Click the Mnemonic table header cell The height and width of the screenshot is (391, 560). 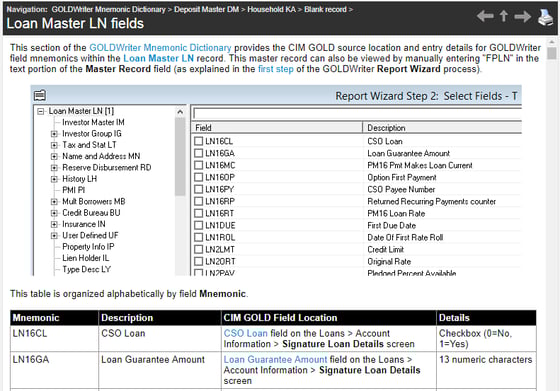pyautogui.click(x=54, y=317)
